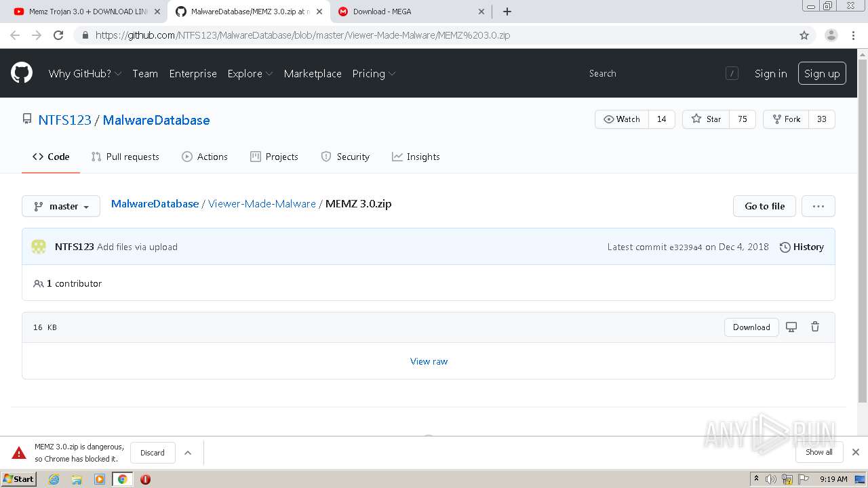This screenshot has height=488, width=868.
Task: Switch to the Insights tab
Action: [x=416, y=157]
